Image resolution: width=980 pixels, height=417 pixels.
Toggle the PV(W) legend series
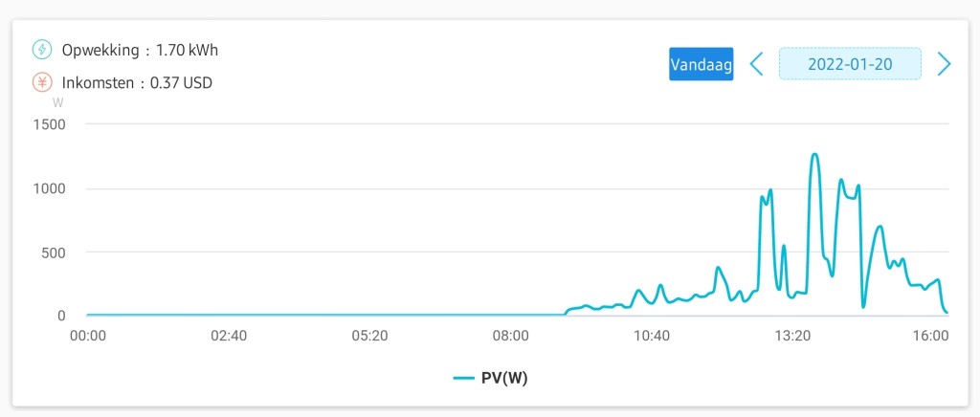tap(490, 378)
